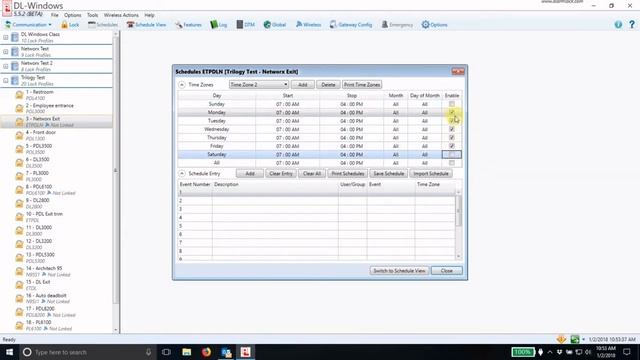Click the Print Schedules button
The height and width of the screenshot is (360, 640).
click(x=348, y=173)
